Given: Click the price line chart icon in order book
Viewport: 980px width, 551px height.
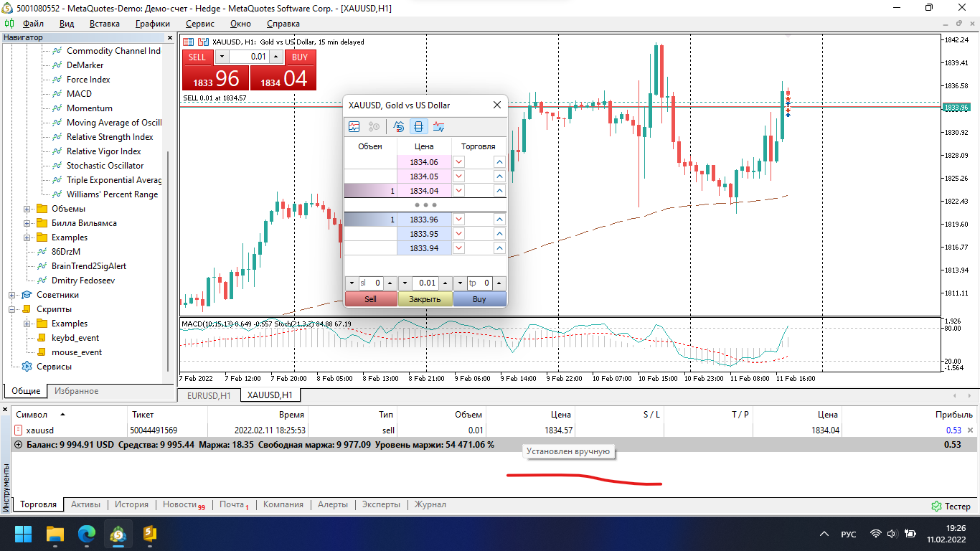Looking at the screenshot, I should (x=439, y=127).
